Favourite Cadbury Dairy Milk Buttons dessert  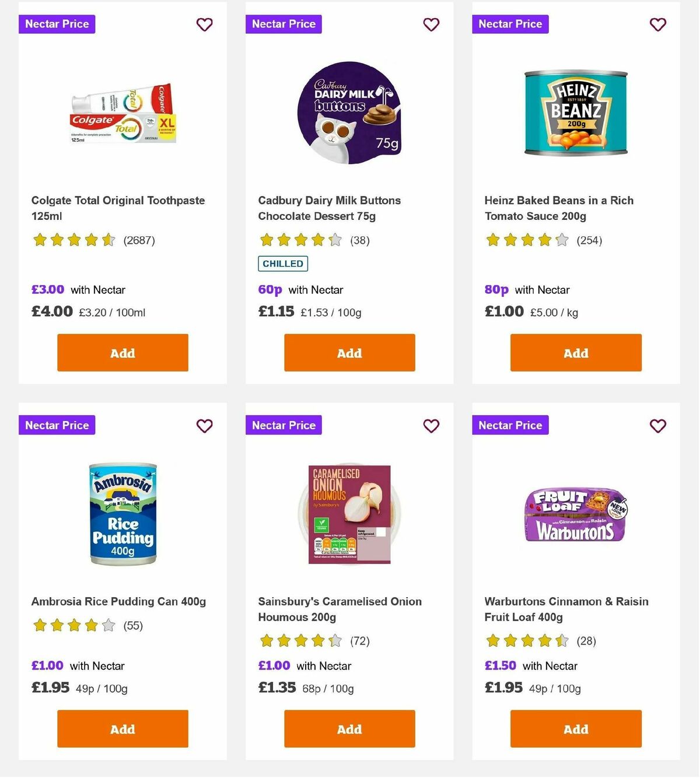(431, 24)
